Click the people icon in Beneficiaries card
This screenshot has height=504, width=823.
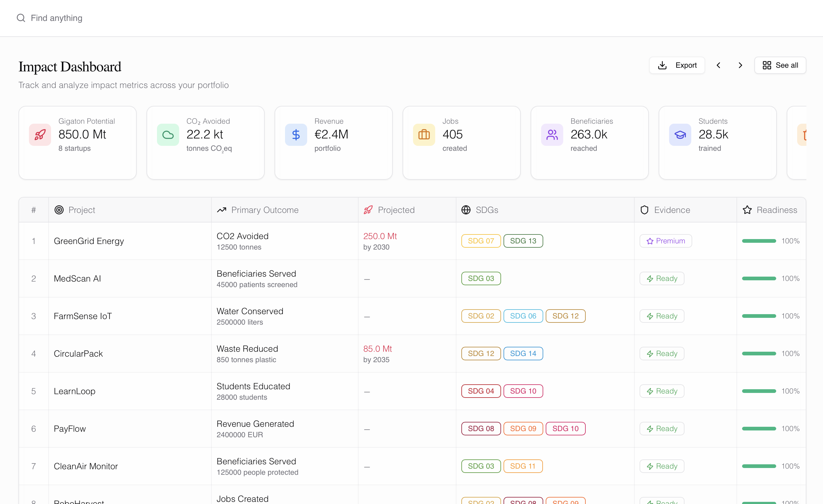(x=552, y=134)
